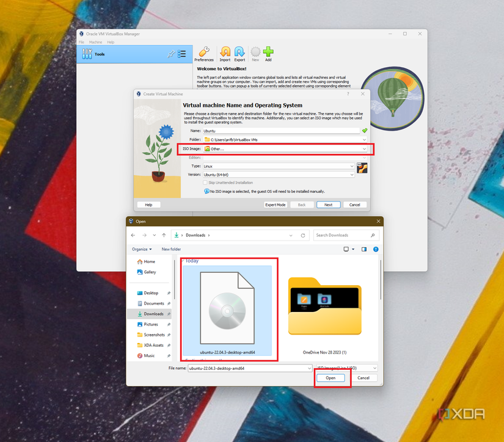
Task: Click the Export appliance icon
Action: pos(239,54)
